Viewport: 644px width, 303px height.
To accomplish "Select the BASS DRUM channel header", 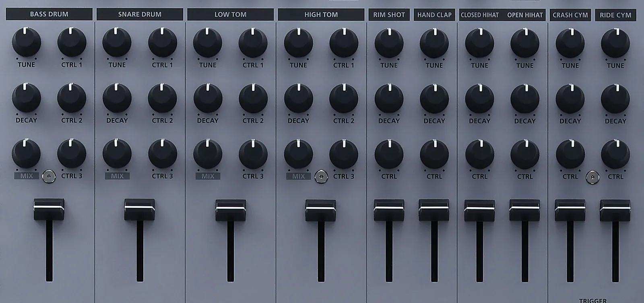I will (x=49, y=14).
